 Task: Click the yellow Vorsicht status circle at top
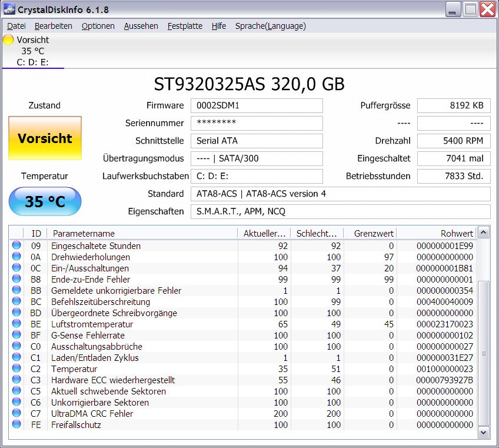tap(8, 39)
